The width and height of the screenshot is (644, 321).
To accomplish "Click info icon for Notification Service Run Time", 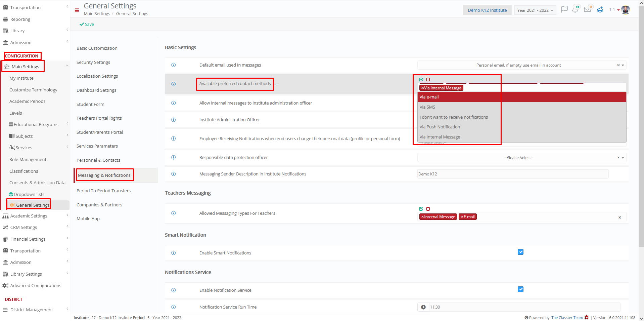I will (174, 307).
